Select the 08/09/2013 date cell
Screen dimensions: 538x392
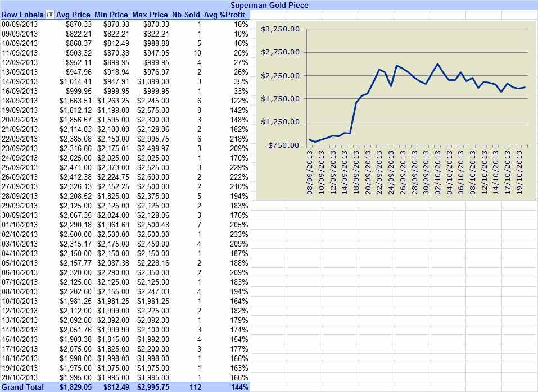tap(20, 24)
